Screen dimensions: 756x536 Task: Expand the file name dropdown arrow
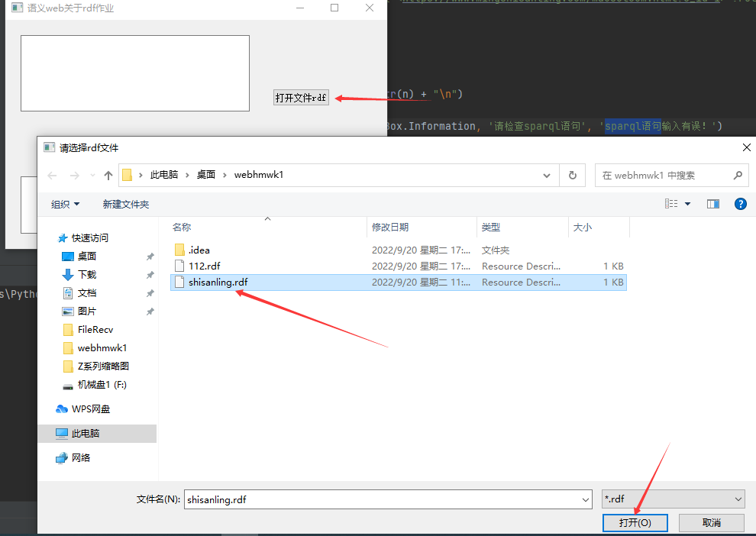click(586, 499)
